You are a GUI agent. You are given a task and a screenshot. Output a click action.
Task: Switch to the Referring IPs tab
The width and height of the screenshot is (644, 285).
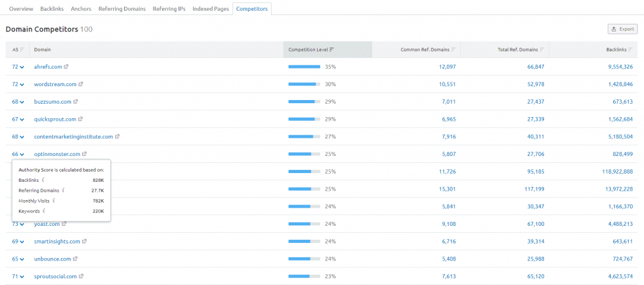[x=169, y=9]
